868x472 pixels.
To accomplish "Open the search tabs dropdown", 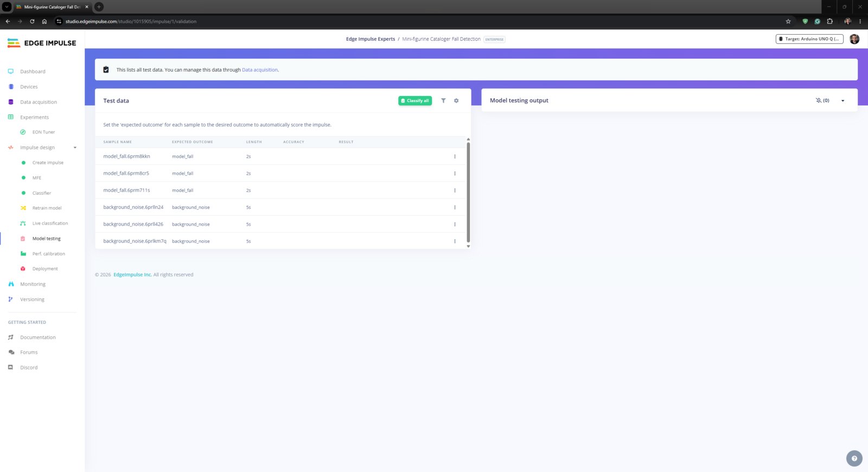I will [7, 7].
